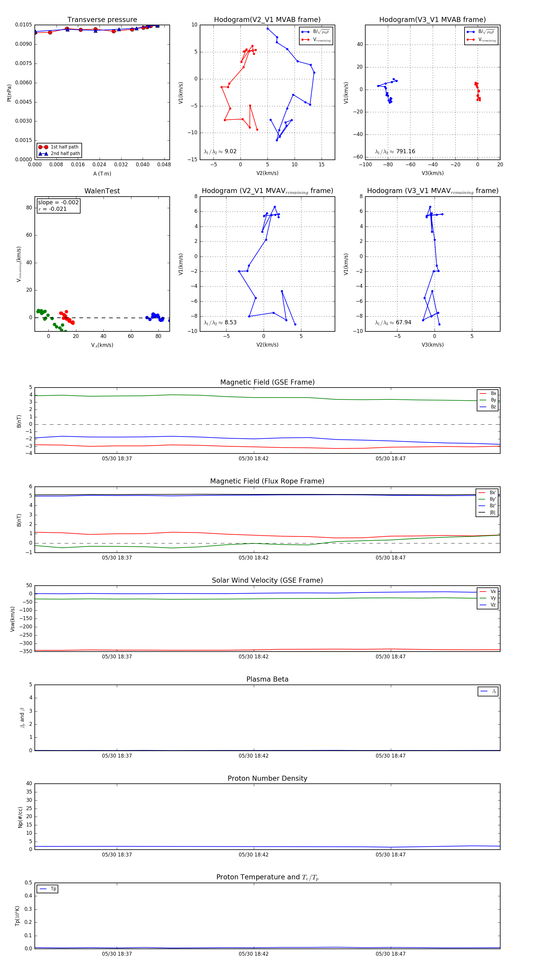Click the 'Vz' legend entry in solar wind plot
535x980 pixels.
(488, 605)
